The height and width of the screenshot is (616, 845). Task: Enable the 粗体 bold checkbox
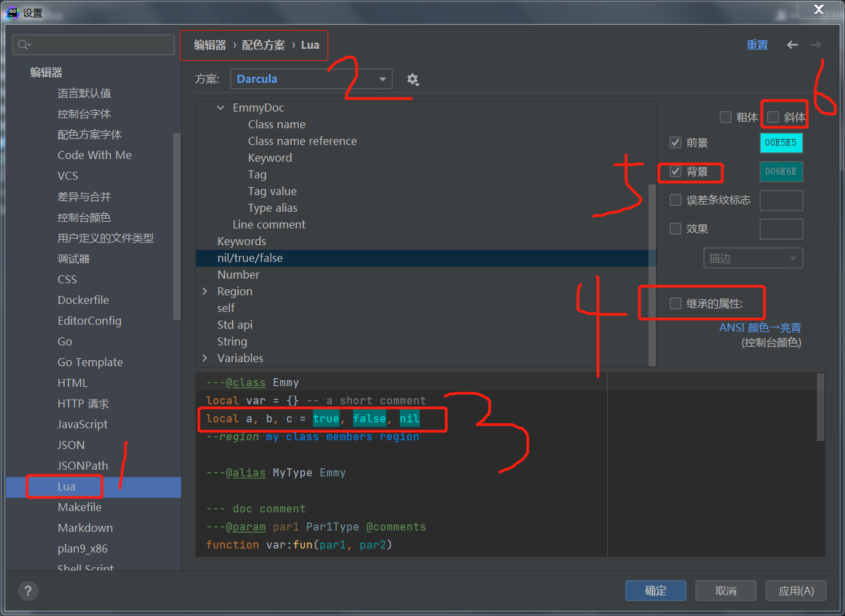725,117
